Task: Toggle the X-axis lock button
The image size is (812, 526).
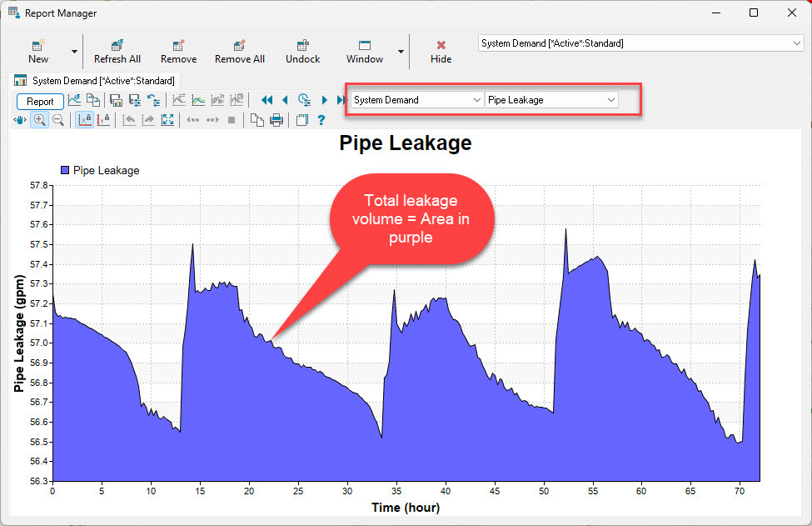Action: click(85, 120)
